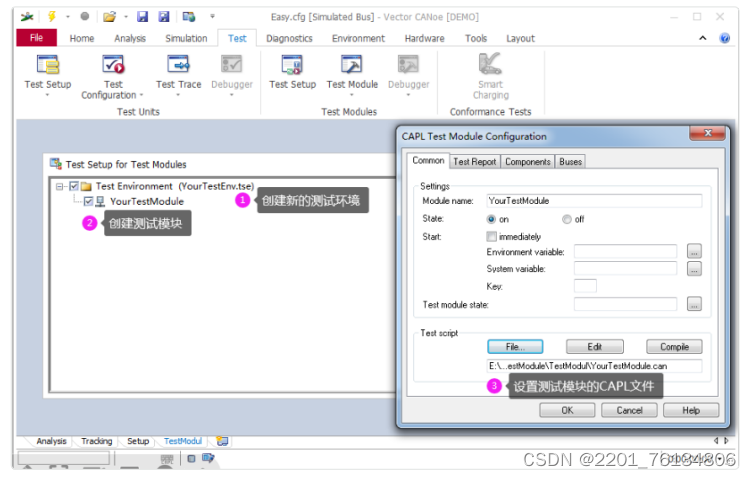Click the Open configuration folder icon
The width and height of the screenshot is (751, 478).
click(110, 17)
